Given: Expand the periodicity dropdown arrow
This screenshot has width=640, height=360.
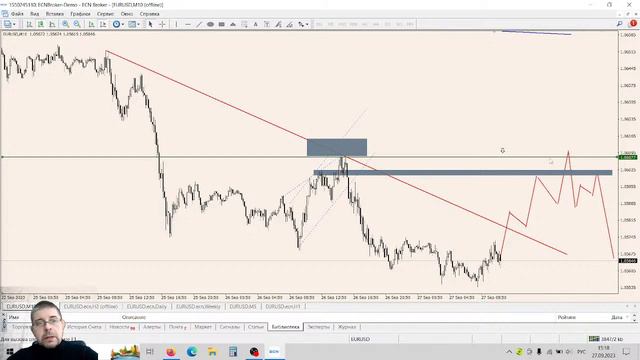Looking at the screenshot, I should pyautogui.click(x=123, y=24).
